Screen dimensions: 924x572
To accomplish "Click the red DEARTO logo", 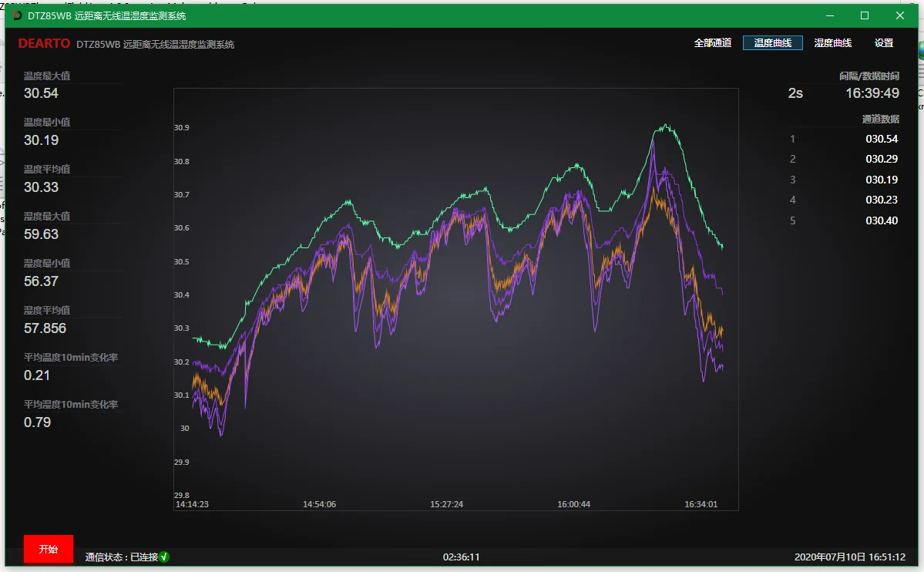I will 44,44.
